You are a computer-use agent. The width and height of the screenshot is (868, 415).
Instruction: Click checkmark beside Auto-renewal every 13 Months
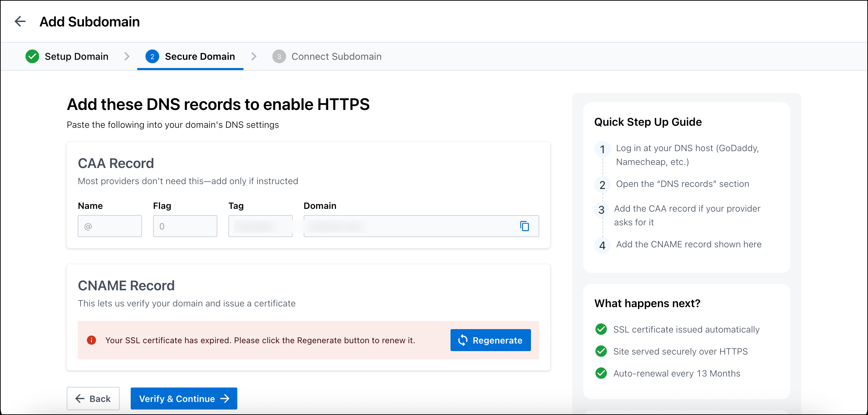click(x=601, y=373)
